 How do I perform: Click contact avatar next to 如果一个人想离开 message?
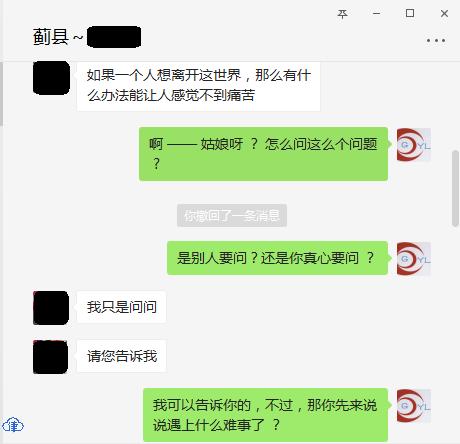pyautogui.click(x=51, y=78)
